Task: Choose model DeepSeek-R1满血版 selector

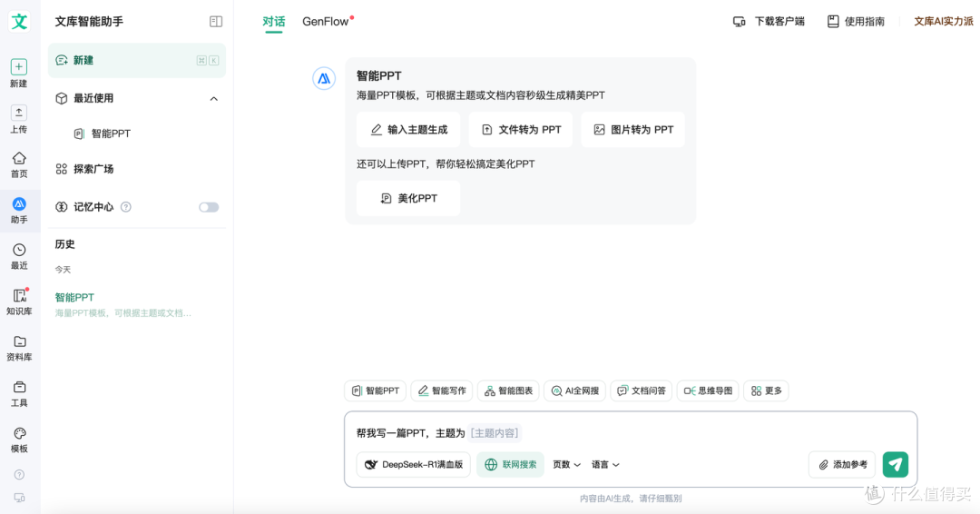Action: point(413,465)
